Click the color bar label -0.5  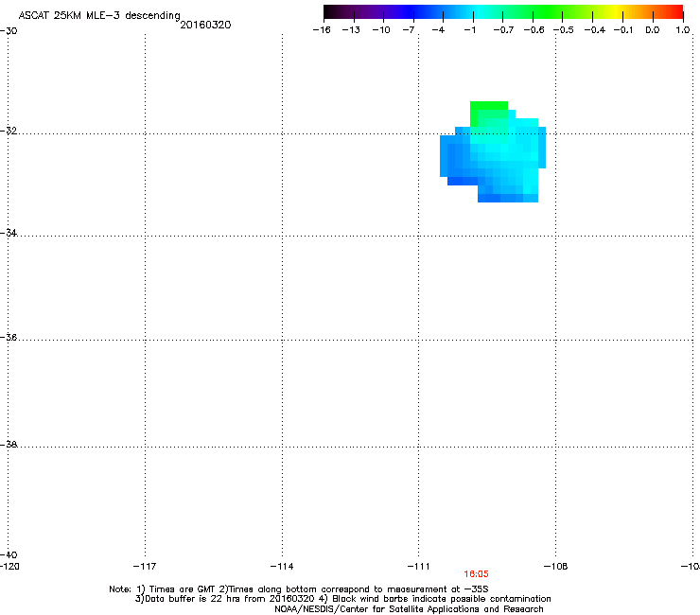564,30
